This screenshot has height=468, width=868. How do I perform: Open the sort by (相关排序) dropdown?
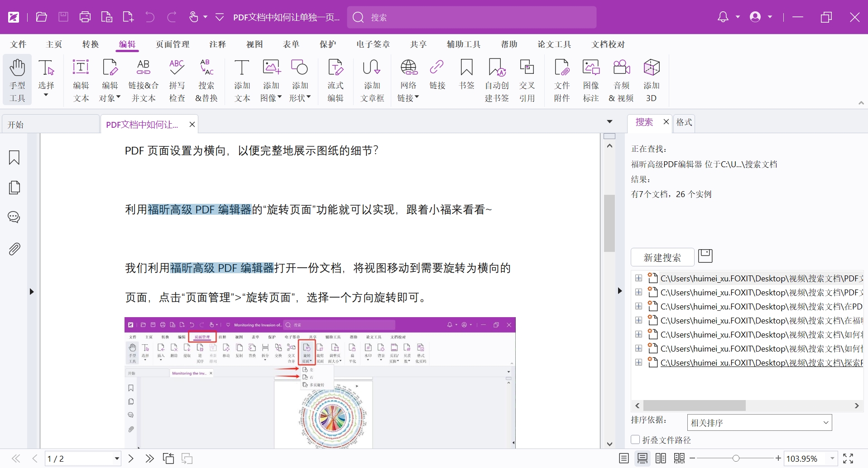pyautogui.click(x=759, y=423)
